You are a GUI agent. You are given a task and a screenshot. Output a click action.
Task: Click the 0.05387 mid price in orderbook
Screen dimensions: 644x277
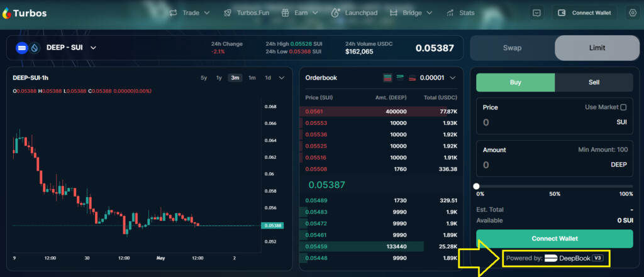click(326, 185)
